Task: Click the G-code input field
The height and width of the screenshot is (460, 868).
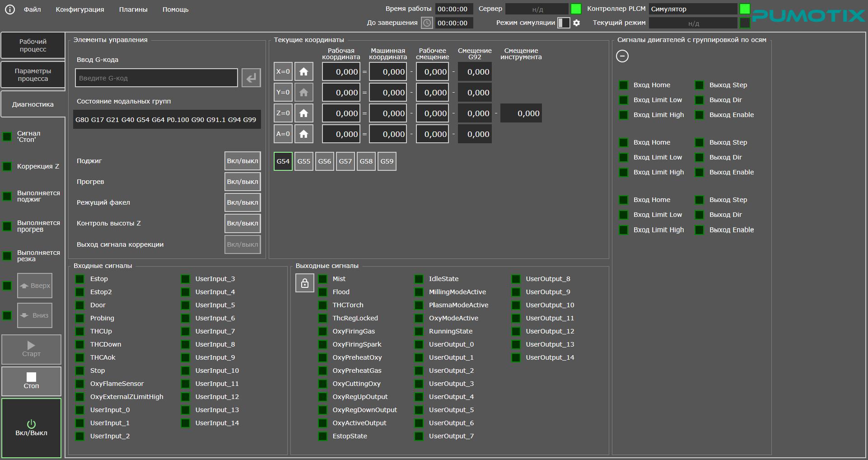Action: [x=156, y=78]
